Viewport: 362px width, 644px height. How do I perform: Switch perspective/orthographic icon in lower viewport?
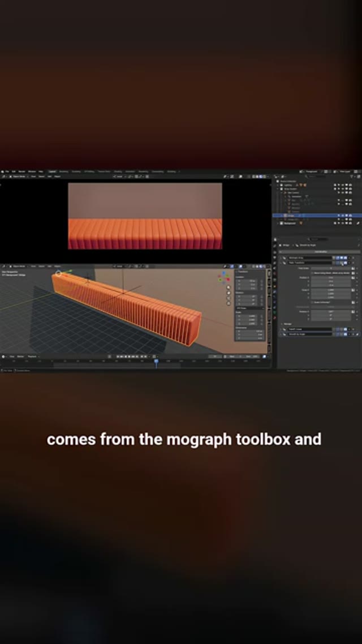point(229,303)
